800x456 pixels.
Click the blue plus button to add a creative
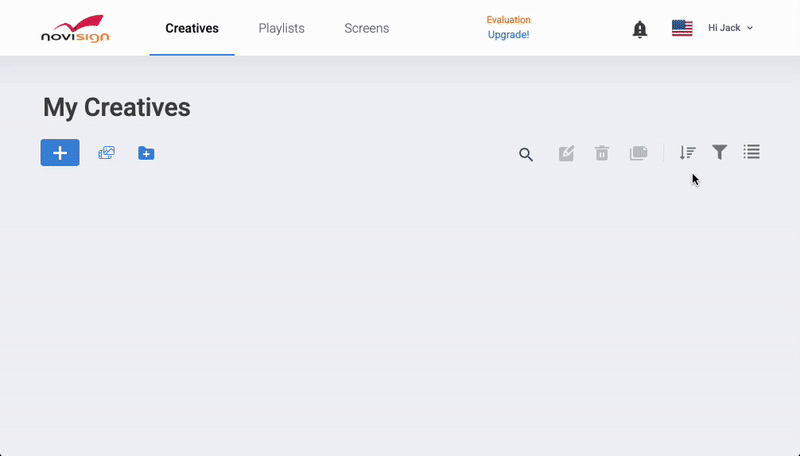pos(60,153)
